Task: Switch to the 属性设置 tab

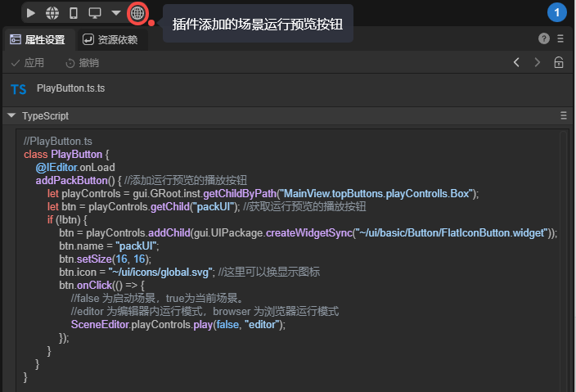Action: tap(38, 39)
